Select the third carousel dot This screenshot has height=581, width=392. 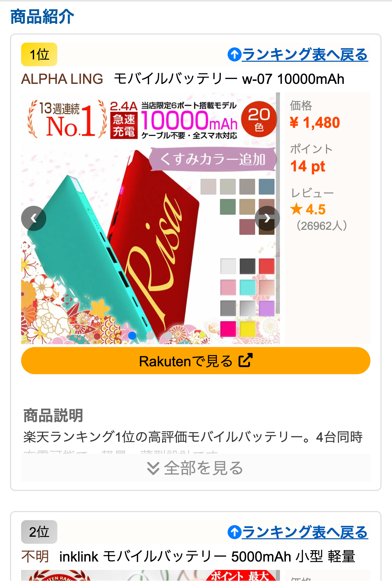coord(168,335)
